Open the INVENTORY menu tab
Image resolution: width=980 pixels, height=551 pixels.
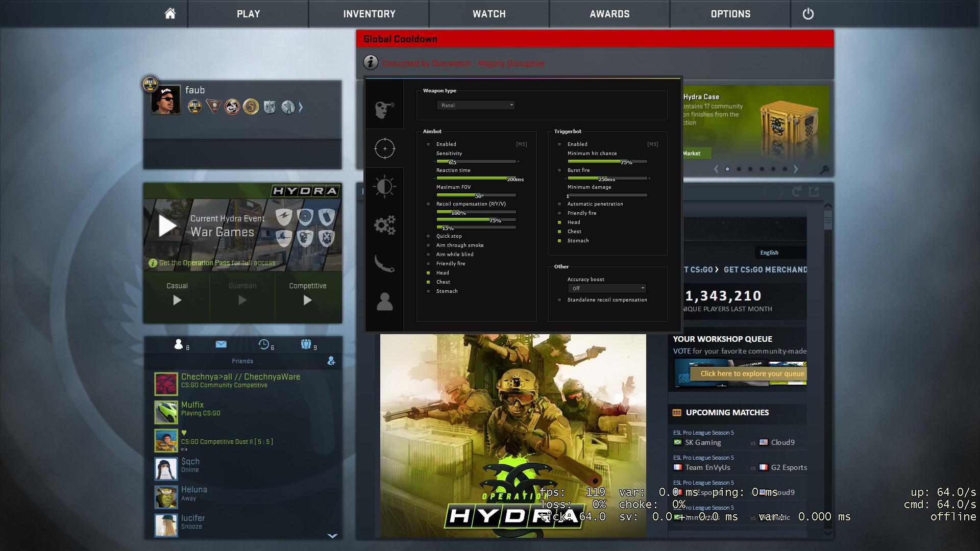(369, 14)
